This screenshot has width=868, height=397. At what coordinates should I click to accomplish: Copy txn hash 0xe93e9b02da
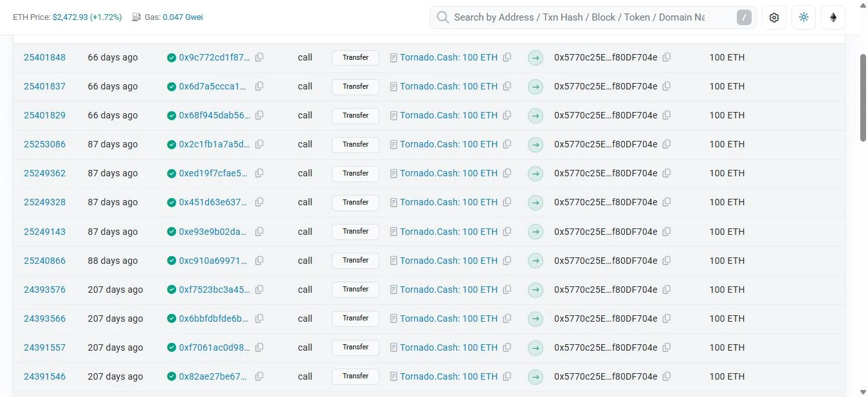click(x=259, y=232)
